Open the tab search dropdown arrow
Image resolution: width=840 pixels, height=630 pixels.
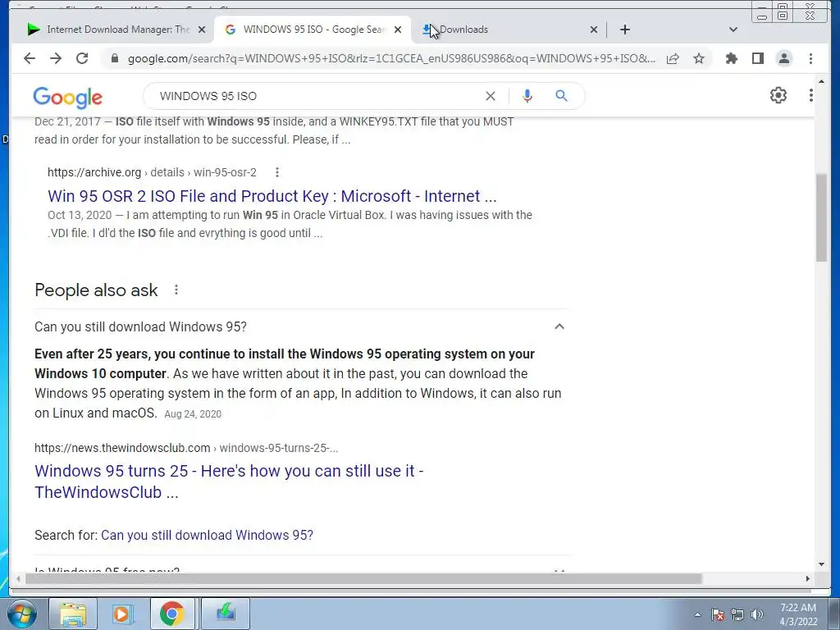point(733,30)
